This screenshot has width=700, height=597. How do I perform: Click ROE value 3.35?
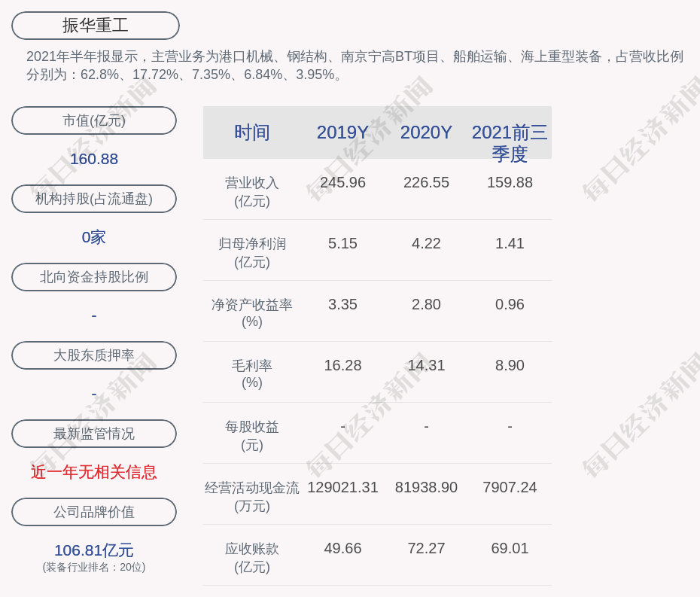pyautogui.click(x=343, y=305)
